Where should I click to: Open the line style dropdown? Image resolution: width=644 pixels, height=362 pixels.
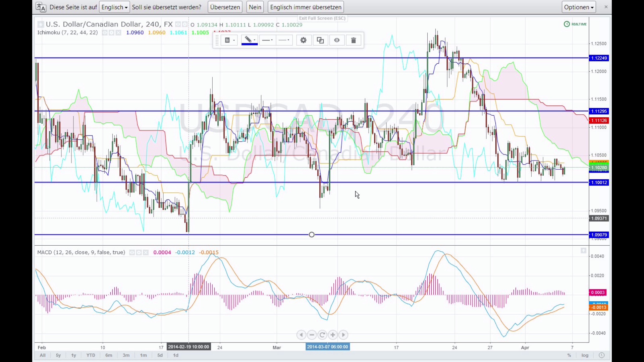point(284,41)
